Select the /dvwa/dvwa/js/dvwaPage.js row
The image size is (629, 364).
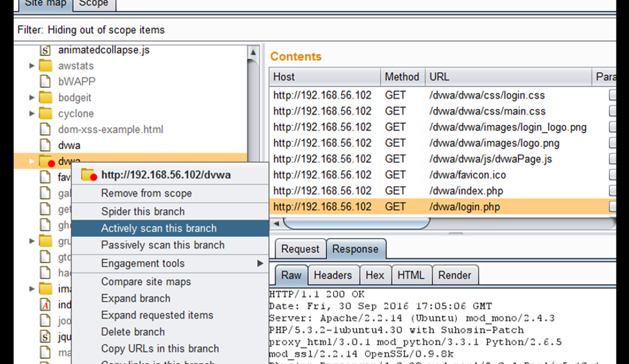443,159
